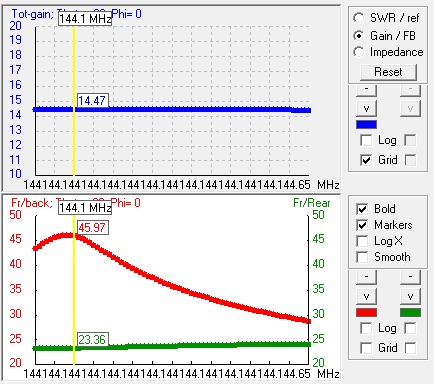Uncheck the left Grid checkbox in gain panel
The image size is (434, 384).
pyautogui.click(x=366, y=160)
